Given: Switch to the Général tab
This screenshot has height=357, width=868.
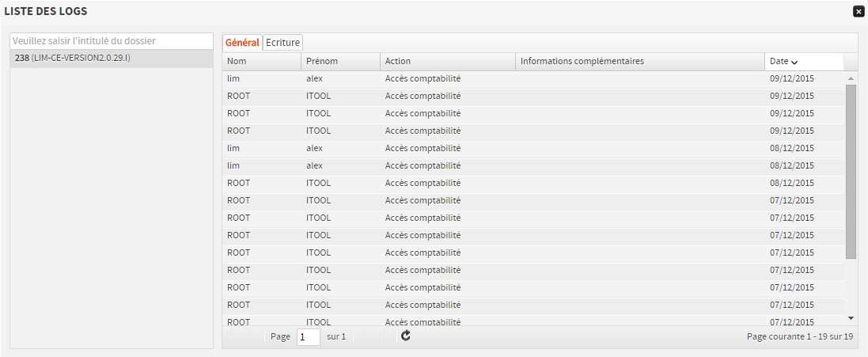Looking at the screenshot, I should coord(242,43).
